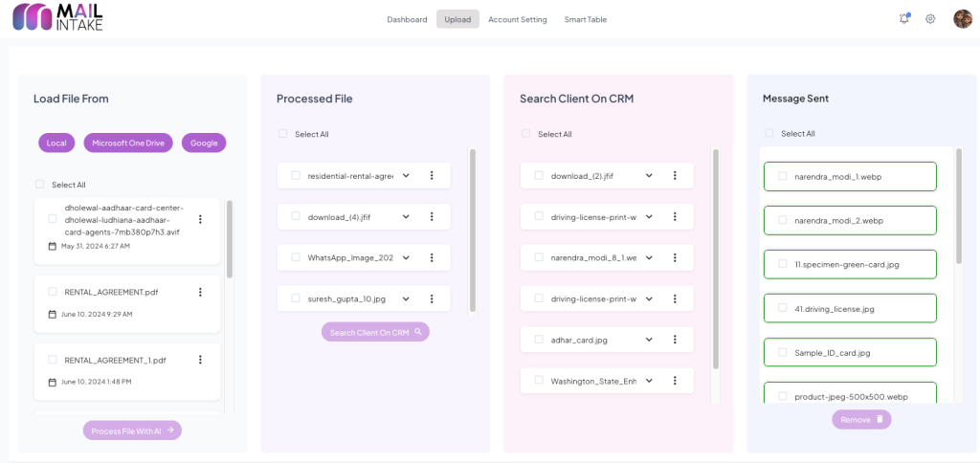This screenshot has width=980, height=463.
Task: Open the notifications bell icon
Action: coord(904,19)
